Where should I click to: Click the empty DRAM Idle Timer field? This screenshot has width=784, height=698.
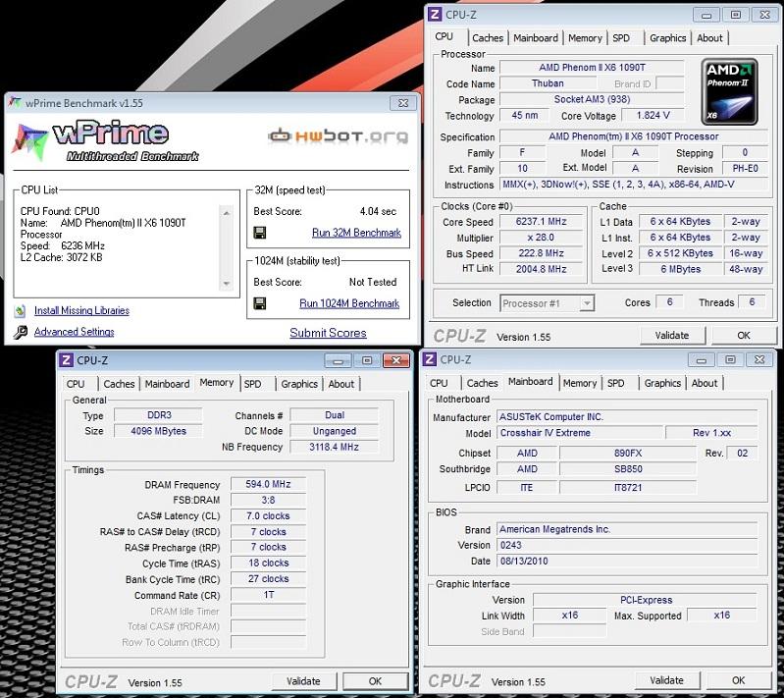tap(268, 611)
